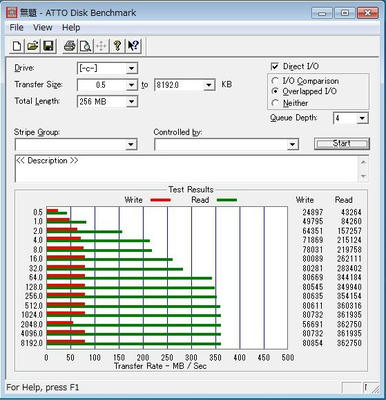Open a saved benchmark file icon
Viewport: 386px width, 400px height.
tap(32, 46)
